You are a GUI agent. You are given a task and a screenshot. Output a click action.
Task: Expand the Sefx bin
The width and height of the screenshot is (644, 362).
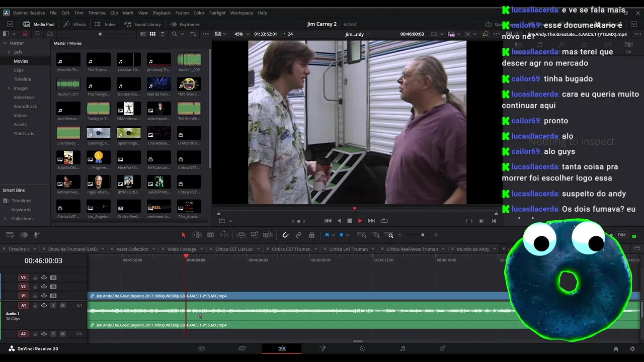point(9,52)
